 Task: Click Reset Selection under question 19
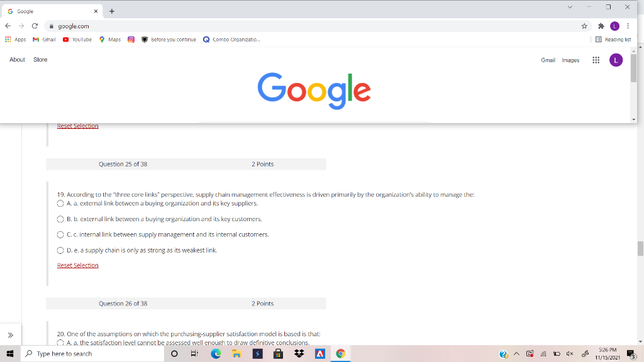point(77,265)
